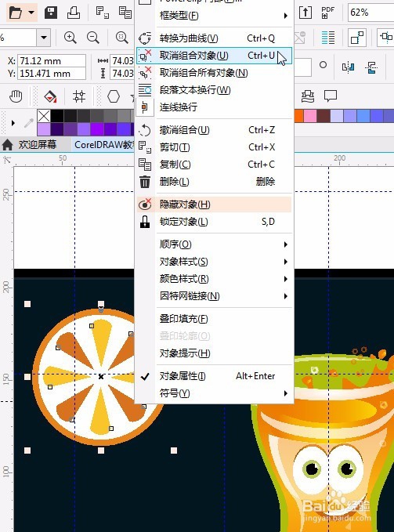Click the Zoom in magnifier icon
The image size is (394, 532).
click(x=70, y=38)
